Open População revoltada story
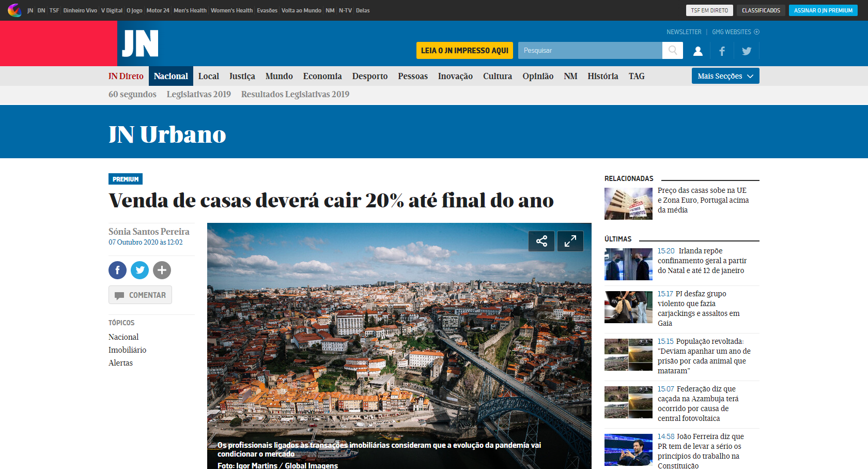The height and width of the screenshot is (469, 868). 704,356
